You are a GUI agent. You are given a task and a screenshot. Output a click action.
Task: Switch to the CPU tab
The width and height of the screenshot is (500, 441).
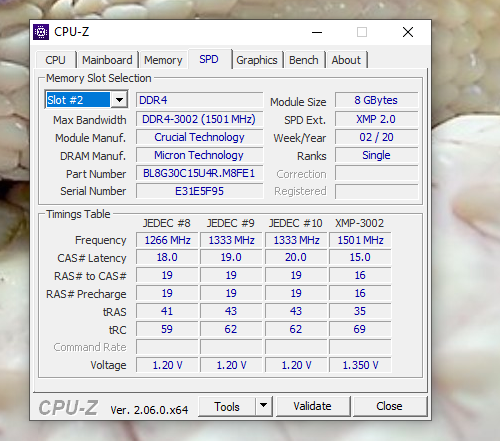(55, 60)
